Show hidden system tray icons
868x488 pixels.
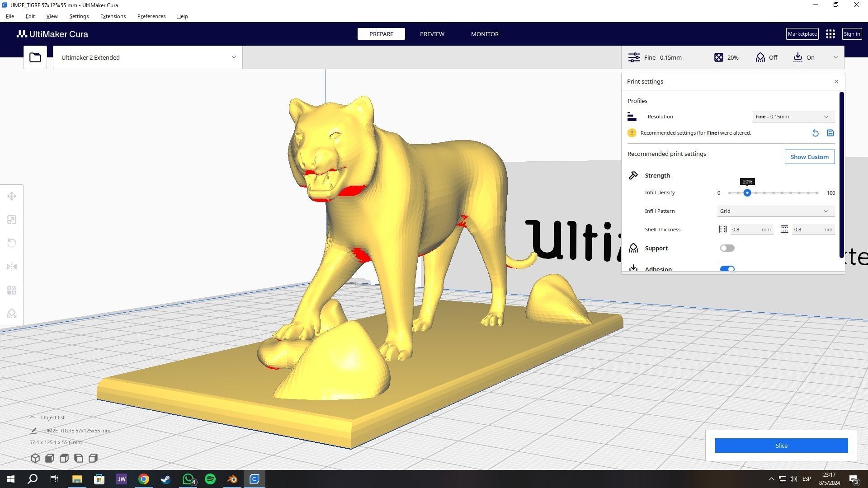pyautogui.click(x=771, y=479)
